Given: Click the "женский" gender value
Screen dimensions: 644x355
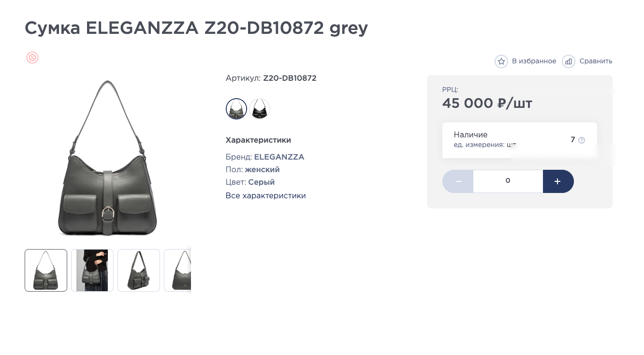Looking at the screenshot, I should click(262, 170).
